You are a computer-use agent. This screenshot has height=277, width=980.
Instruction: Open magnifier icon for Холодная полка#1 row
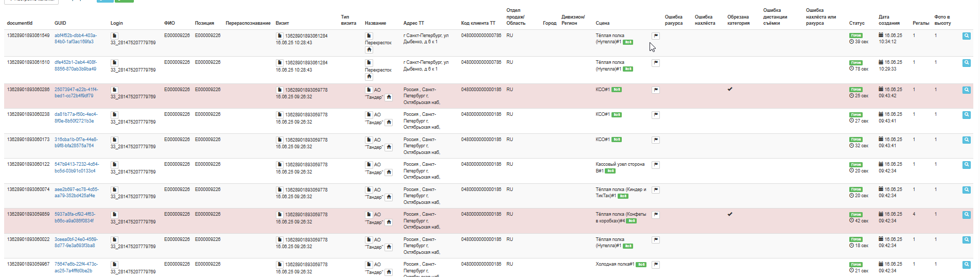(967, 265)
